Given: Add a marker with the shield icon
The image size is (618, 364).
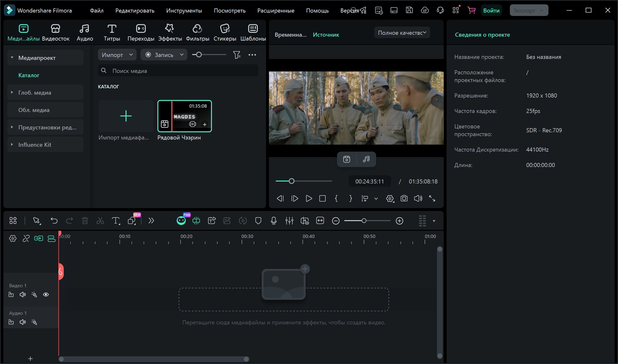Looking at the screenshot, I should (258, 221).
